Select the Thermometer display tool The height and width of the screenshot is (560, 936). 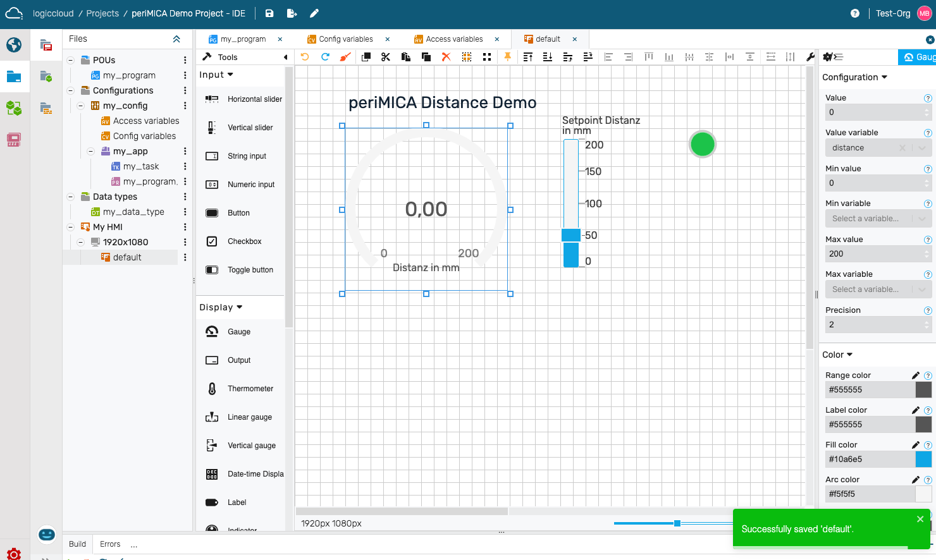pyautogui.click(x=250, y=389)
